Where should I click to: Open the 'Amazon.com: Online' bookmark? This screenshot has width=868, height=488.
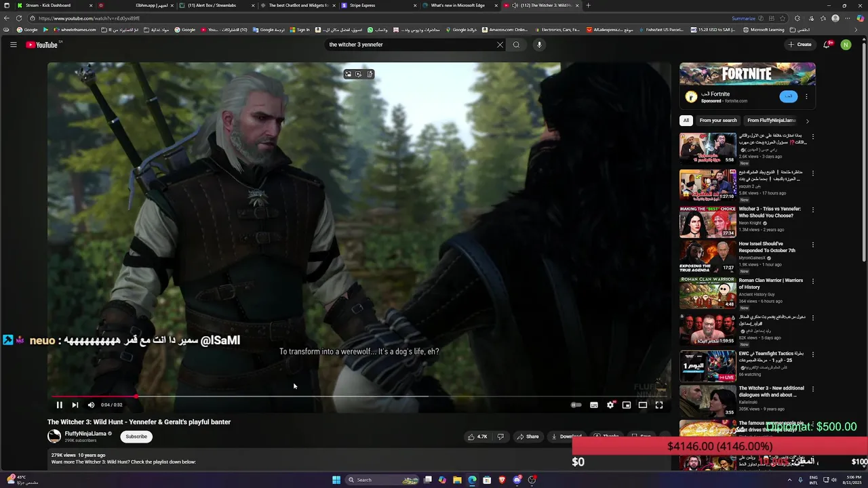click(505, 30)
